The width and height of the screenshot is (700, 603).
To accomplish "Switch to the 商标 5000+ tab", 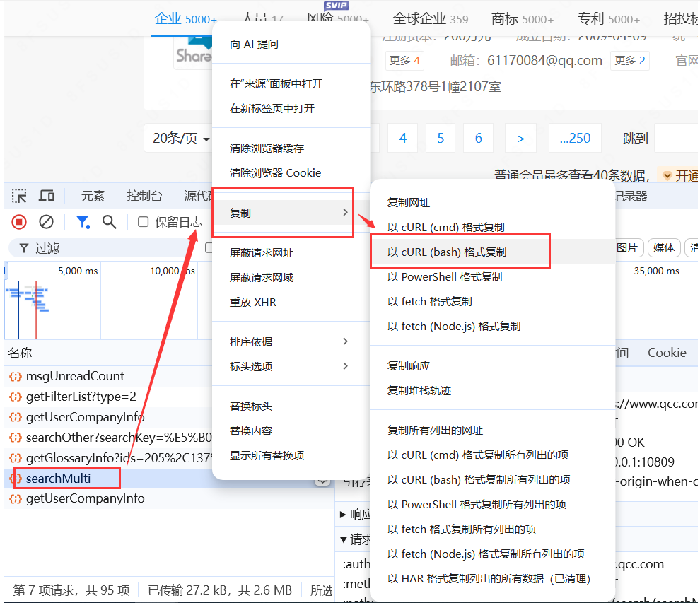I will click(523, 19).
